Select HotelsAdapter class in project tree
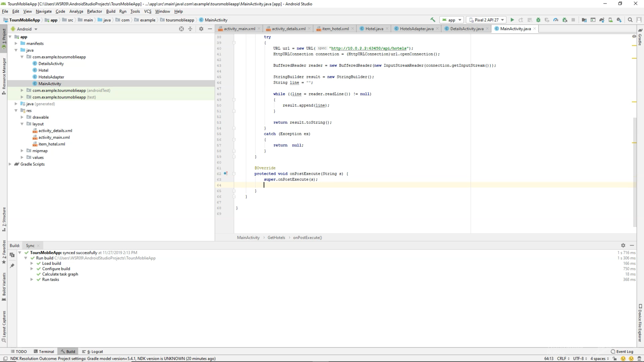 [51, 77]
